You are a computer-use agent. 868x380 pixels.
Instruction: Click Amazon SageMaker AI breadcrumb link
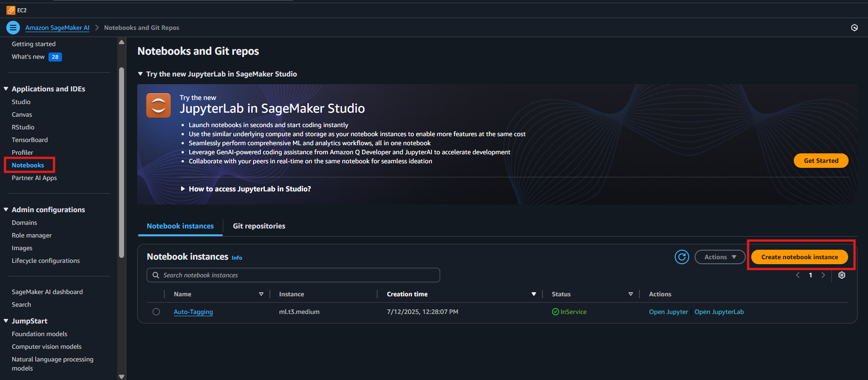click(58, 28)
